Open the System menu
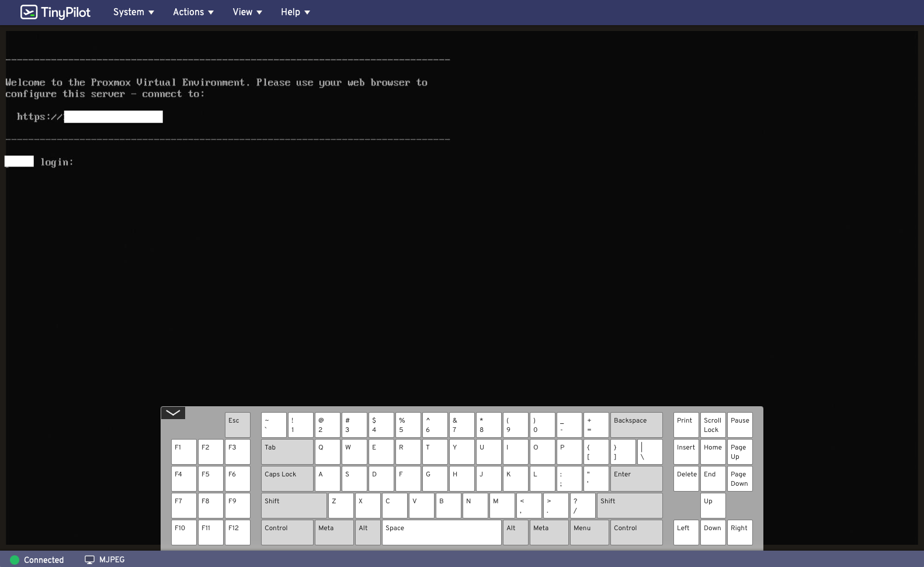924x567 pixels. coord(134,12)
